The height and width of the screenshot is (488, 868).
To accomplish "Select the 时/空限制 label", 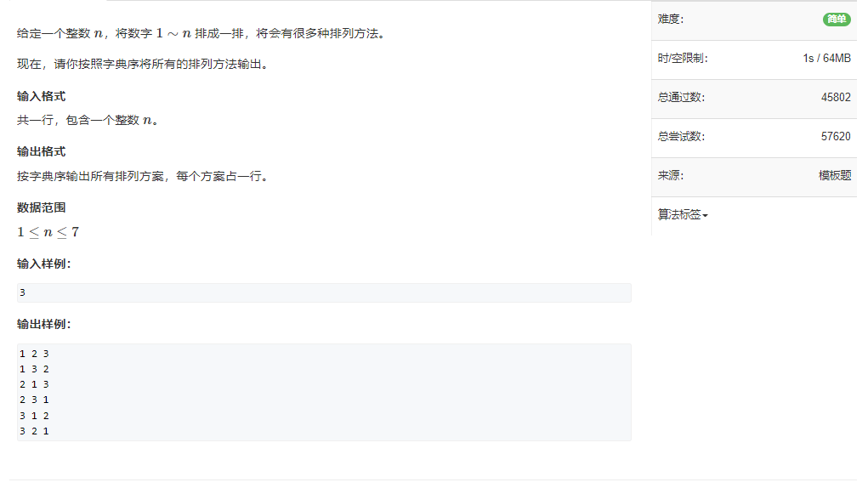I will click(x=683, y=58).
